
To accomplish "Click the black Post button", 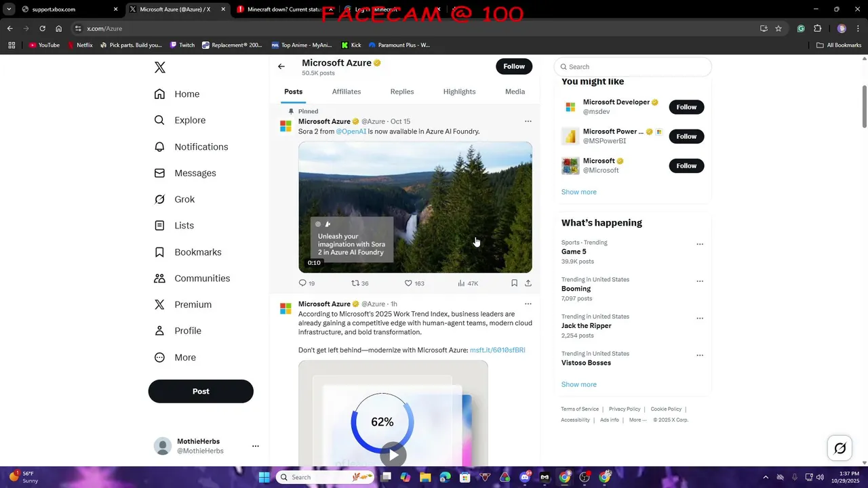I will coord(201,391).
